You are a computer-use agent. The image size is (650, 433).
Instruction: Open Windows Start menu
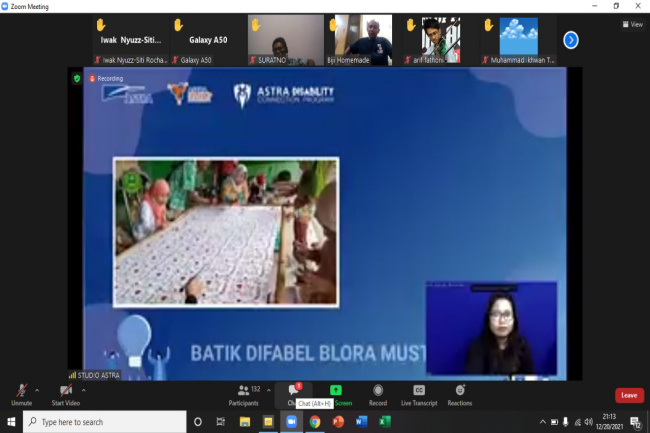(11, 422)
